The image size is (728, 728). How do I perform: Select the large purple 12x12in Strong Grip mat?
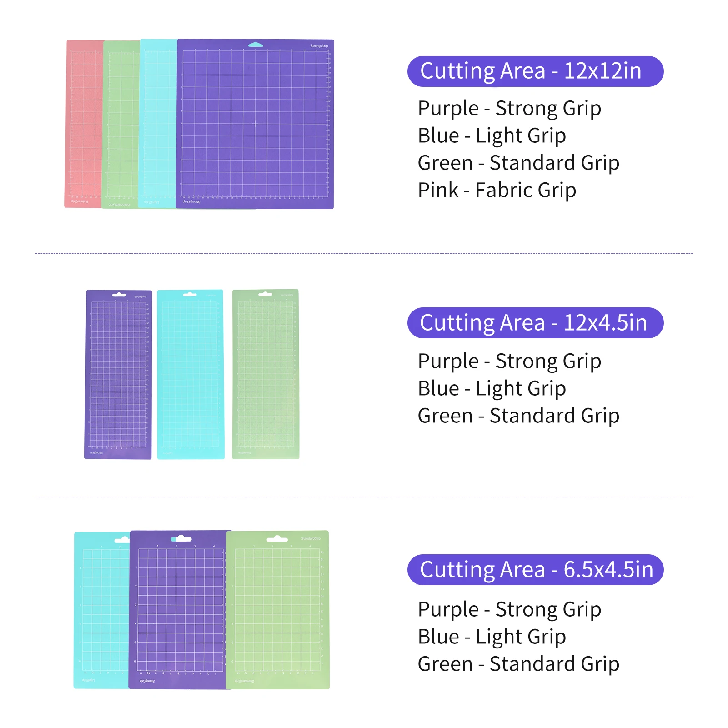(255, 124)
